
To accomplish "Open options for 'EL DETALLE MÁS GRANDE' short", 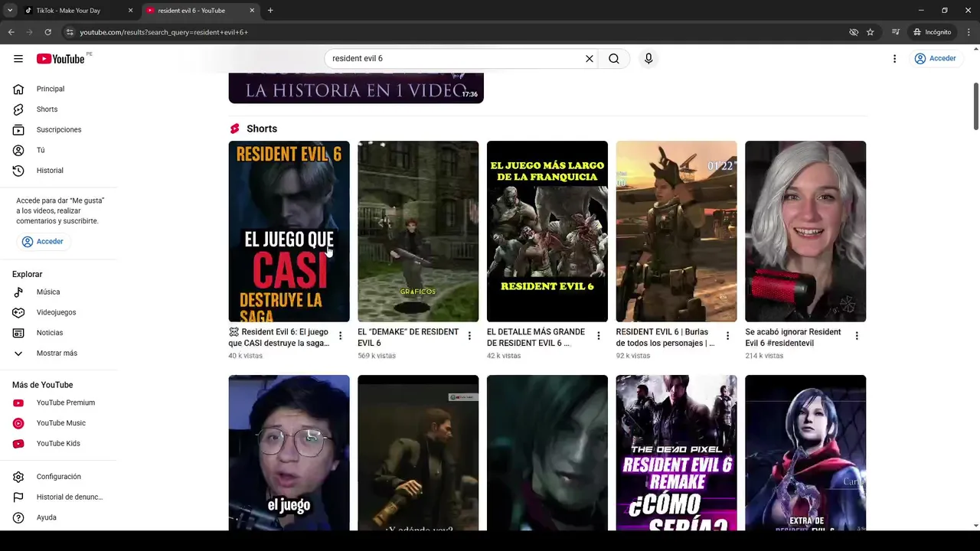I will click(599, 336).
